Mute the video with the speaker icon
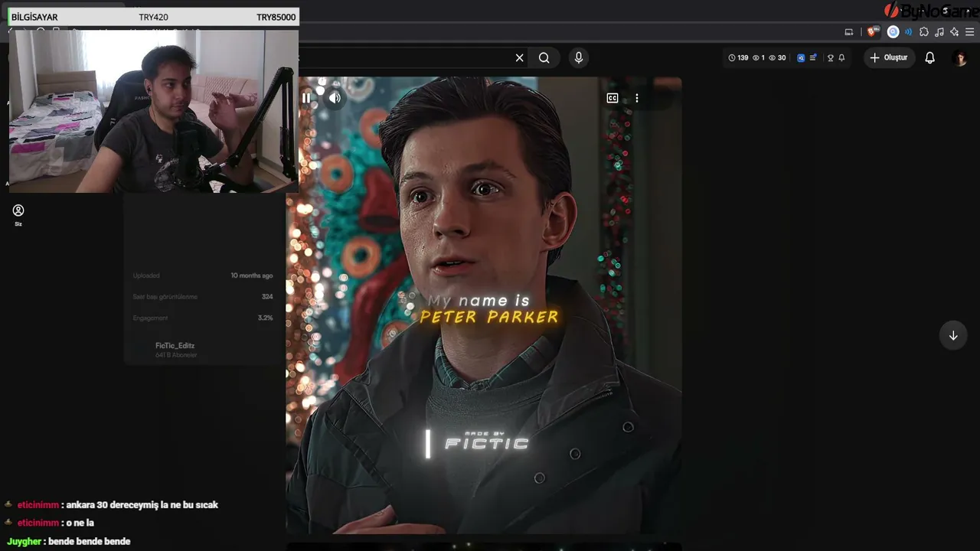 pos(335,98)
